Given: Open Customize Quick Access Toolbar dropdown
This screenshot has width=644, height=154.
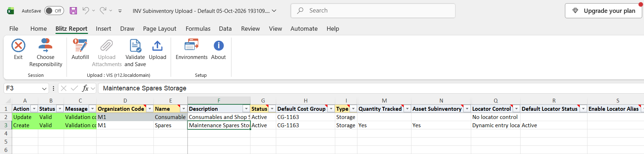Looking at the screenshot, I should [120, 11].
